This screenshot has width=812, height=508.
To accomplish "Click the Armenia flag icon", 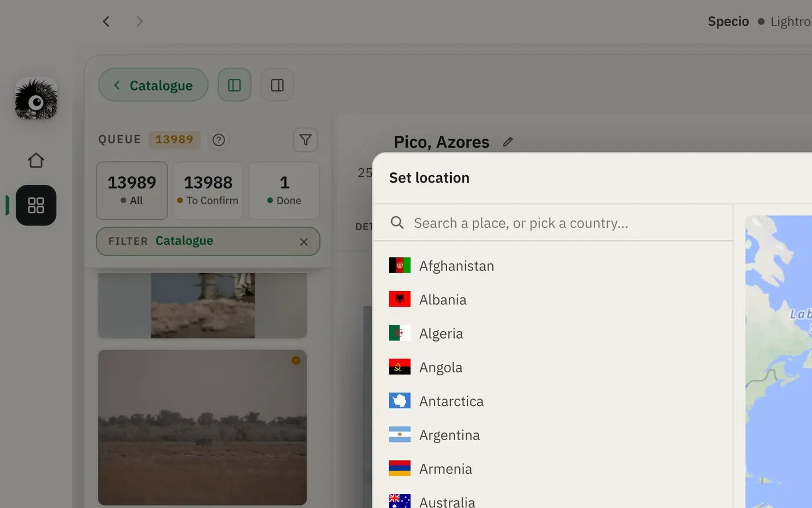I will 400,468.
